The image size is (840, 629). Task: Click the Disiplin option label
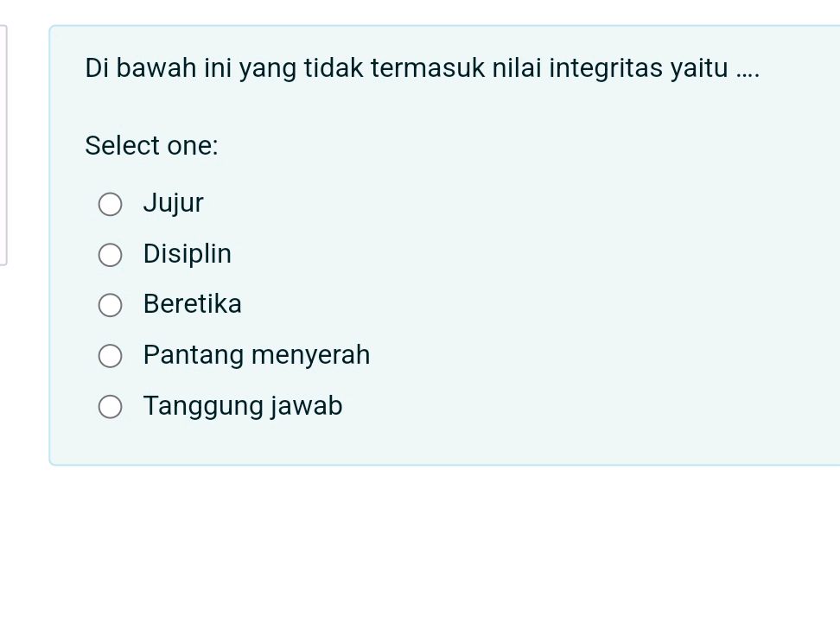click(x=187, y=254)
